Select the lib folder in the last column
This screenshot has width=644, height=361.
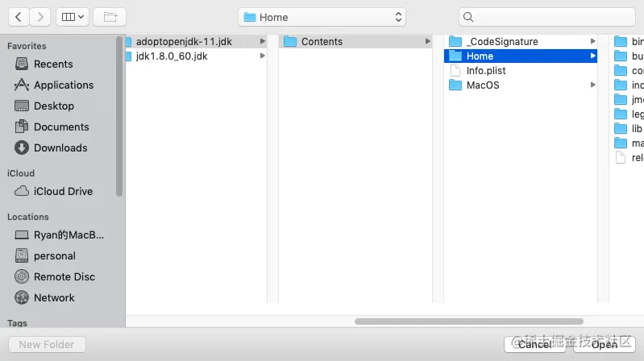coord(629,129)
